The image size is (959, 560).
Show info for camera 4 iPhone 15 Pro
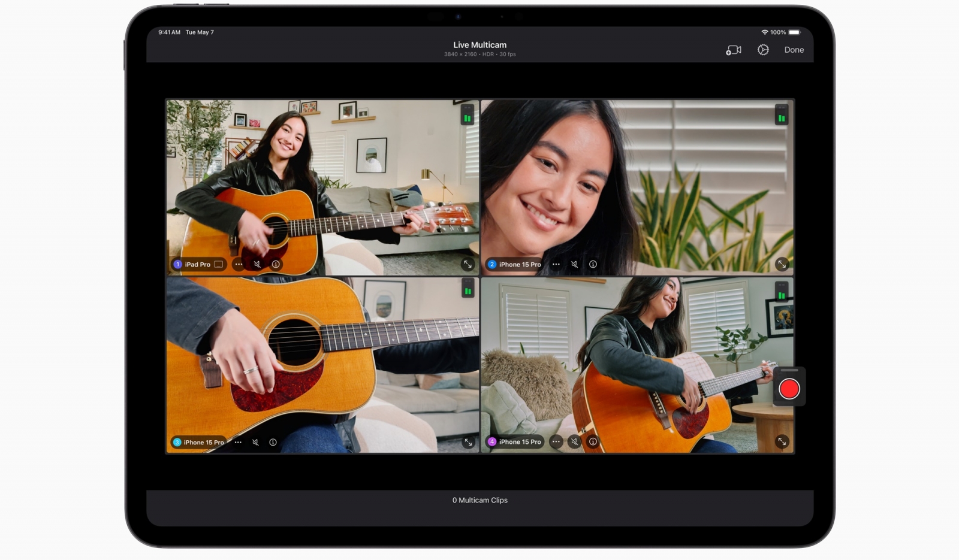[x=593, y=441]
